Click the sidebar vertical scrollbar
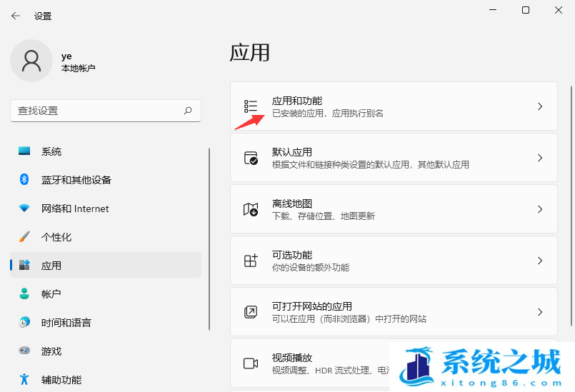The height and width of the screenshot is (392, 575). (209, 239)
